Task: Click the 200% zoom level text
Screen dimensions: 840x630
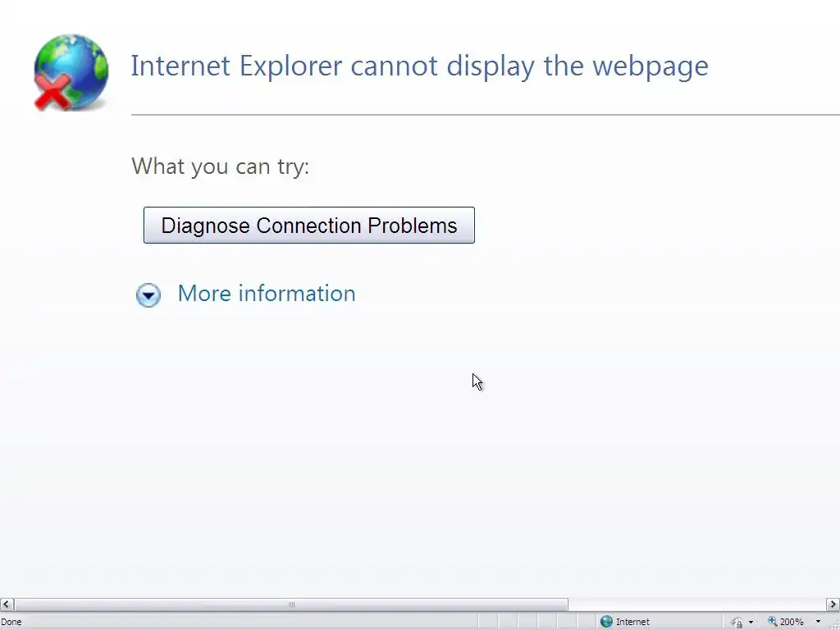Action: click(792, 622)
